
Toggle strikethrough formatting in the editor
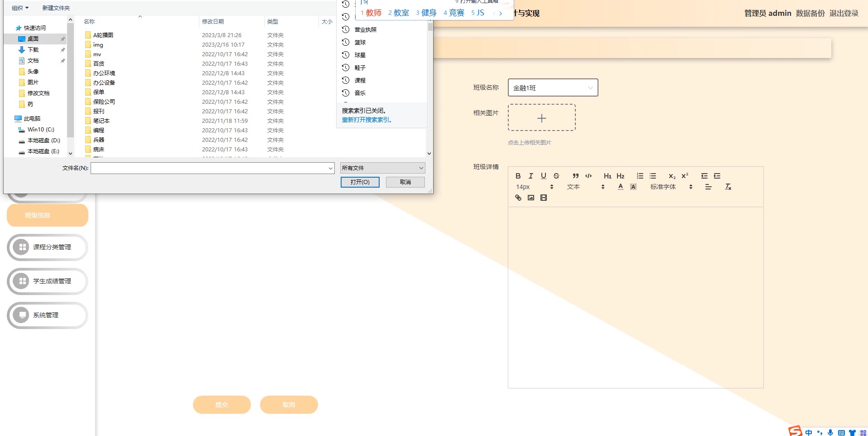(556, 176)
